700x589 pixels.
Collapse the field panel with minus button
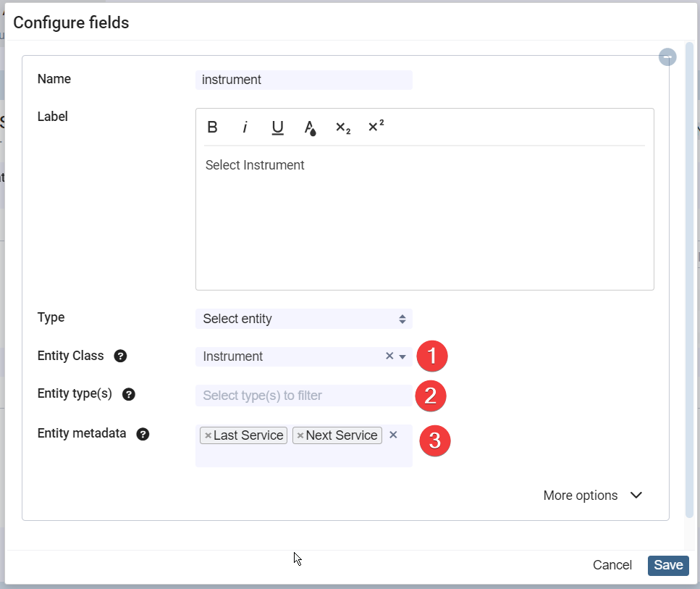[x=667, y=57]
